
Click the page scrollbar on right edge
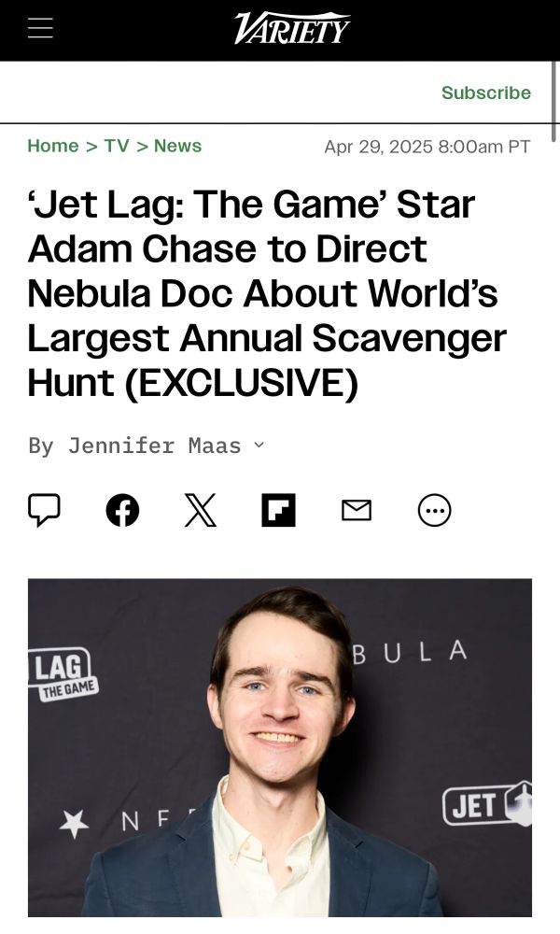point(556,101)
